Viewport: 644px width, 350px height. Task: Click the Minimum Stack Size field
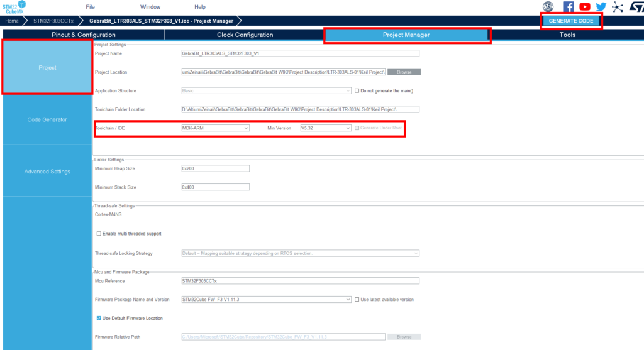click(215, 187)
